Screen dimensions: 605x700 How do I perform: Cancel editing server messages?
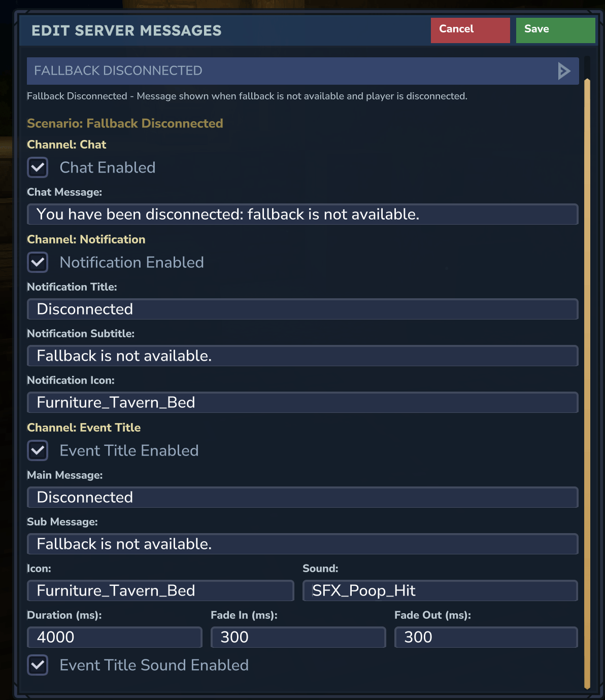[x=470, y=30]
